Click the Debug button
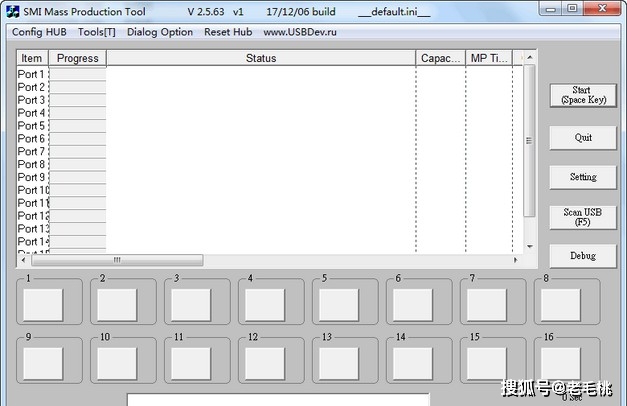Image resolution: width=627 pixels, height=406 pixels. pos(583,256)
